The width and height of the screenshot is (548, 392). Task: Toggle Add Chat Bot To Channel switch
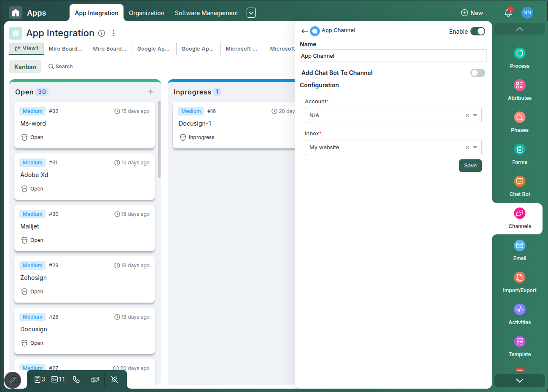click(x=478, y=73)
